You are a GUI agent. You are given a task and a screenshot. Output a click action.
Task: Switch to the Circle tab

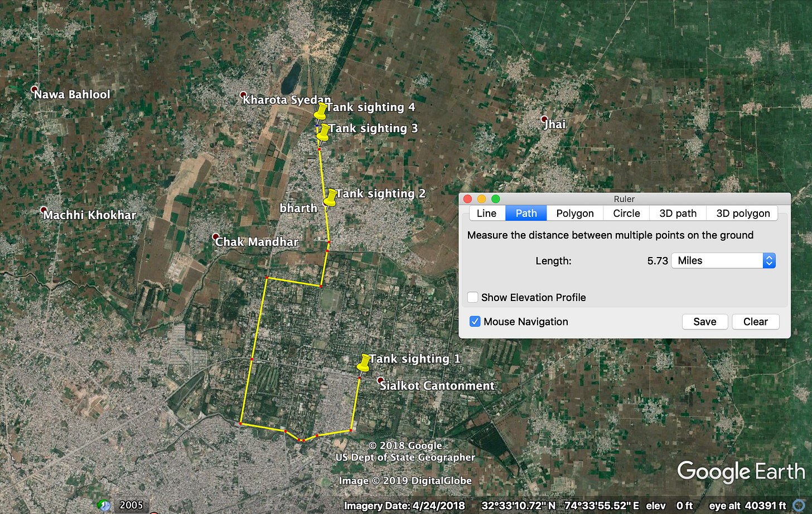[x=626, y=213]
